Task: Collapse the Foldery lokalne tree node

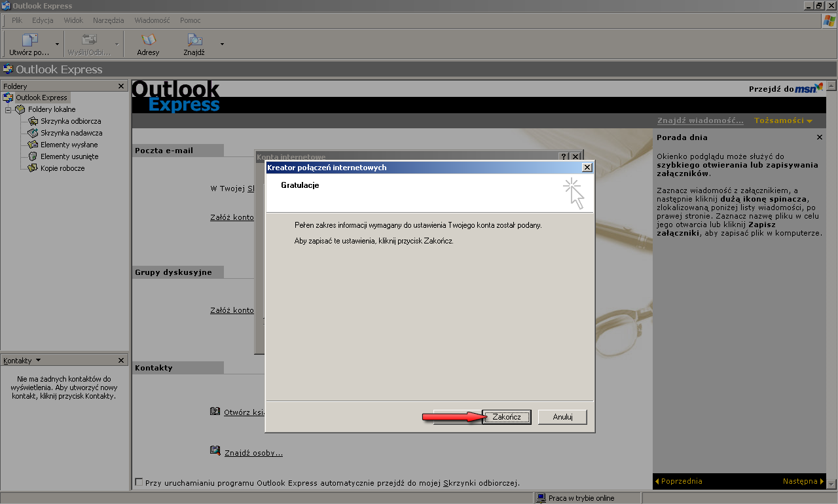Action: [9, 109]
